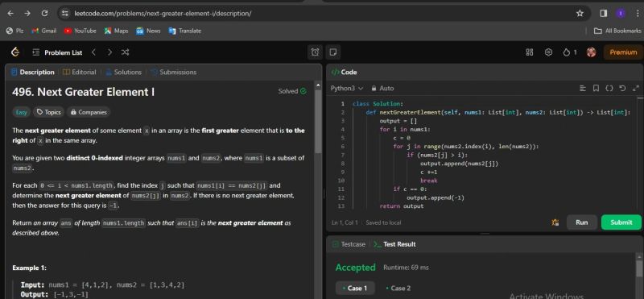The image size is (644, 299).
Task: Go forward in browser history
Action: tap(27, 14)
